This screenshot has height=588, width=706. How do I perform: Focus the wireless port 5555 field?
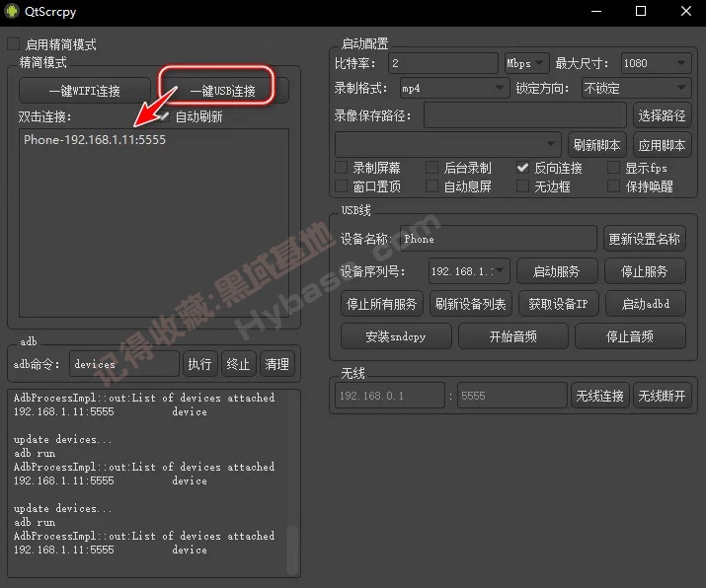[x=511, y=396]
